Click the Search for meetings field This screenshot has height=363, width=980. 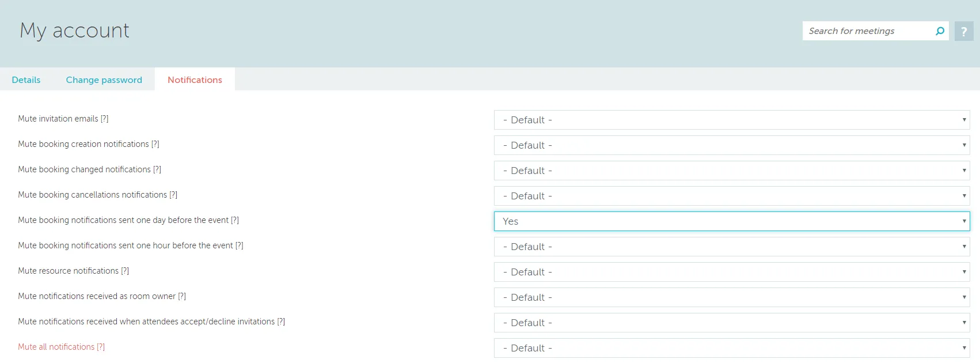[x=867, y=31]
